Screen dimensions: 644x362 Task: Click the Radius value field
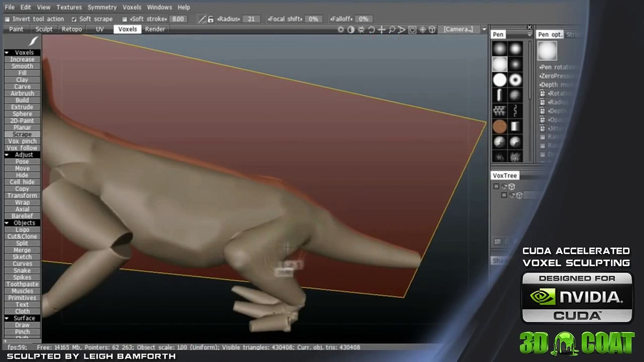tap(251, 19)
